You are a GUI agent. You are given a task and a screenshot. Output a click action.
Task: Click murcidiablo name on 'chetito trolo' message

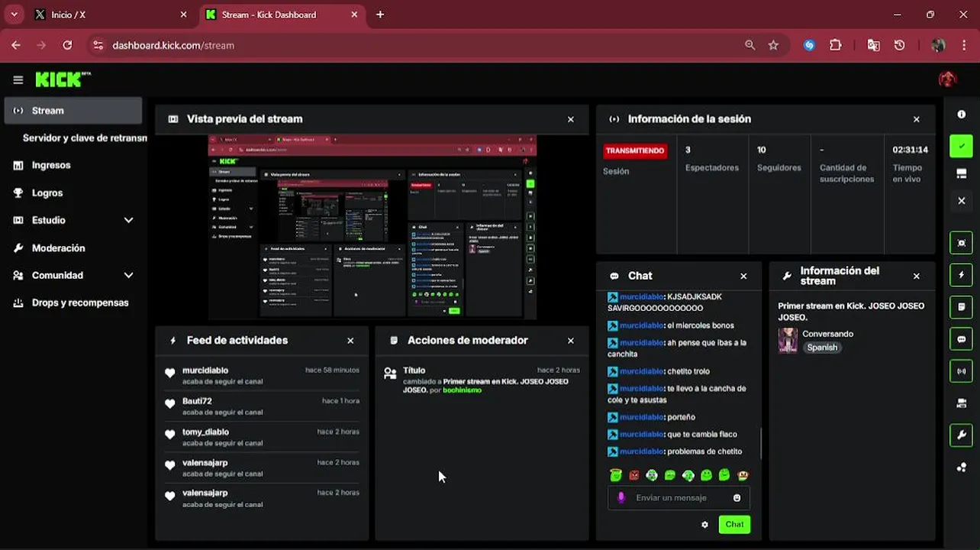click(641, 372)
